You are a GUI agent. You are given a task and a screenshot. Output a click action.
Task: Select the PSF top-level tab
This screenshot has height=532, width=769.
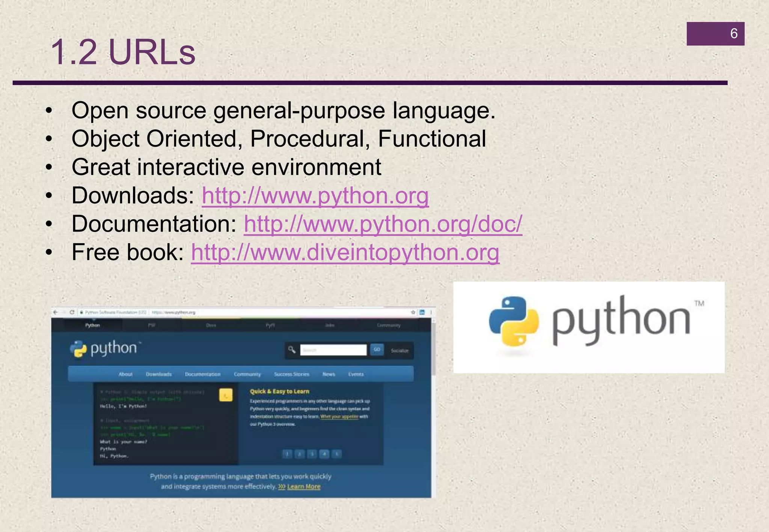152,325
